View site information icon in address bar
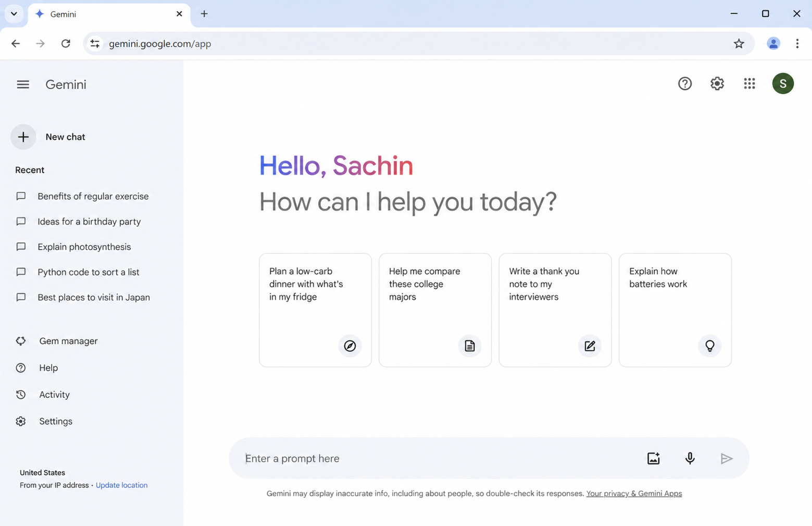The width and height of the screenshot is (812, 526). (95, 44)
